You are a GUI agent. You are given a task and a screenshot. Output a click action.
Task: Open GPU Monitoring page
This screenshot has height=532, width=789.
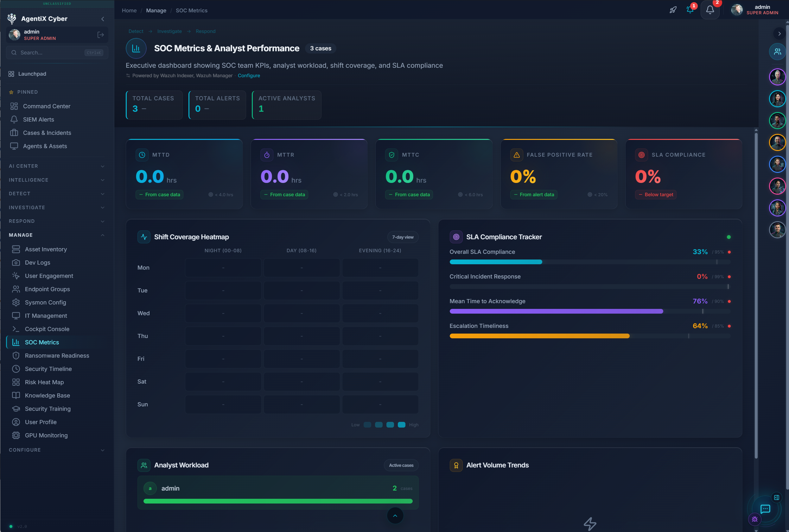click(46, 435)
